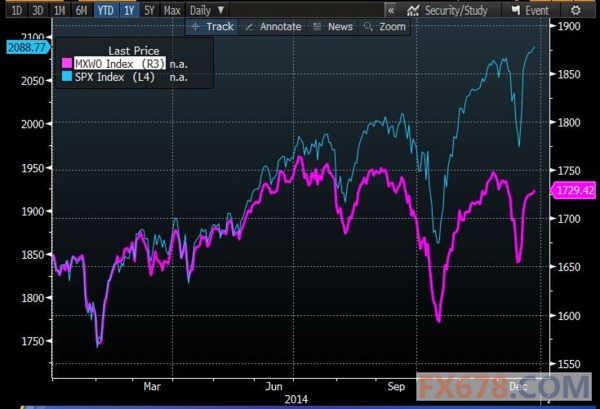Click the magenta MXWO Index color swatch
600x409 pixels.
pos(66,64)
